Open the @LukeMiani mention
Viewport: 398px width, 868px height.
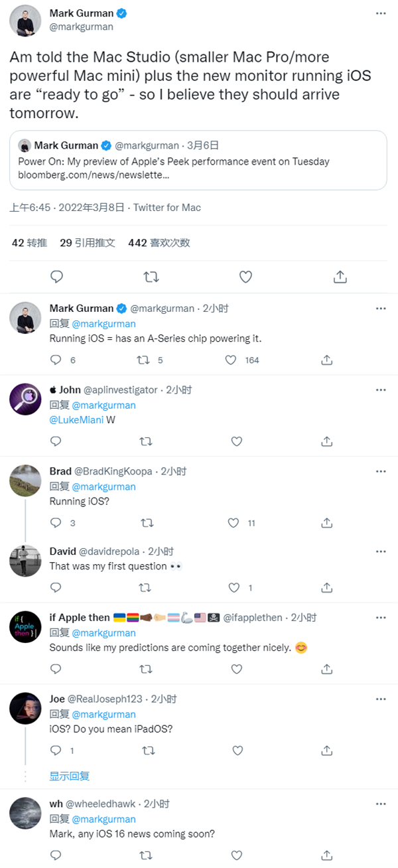(76, 420)
